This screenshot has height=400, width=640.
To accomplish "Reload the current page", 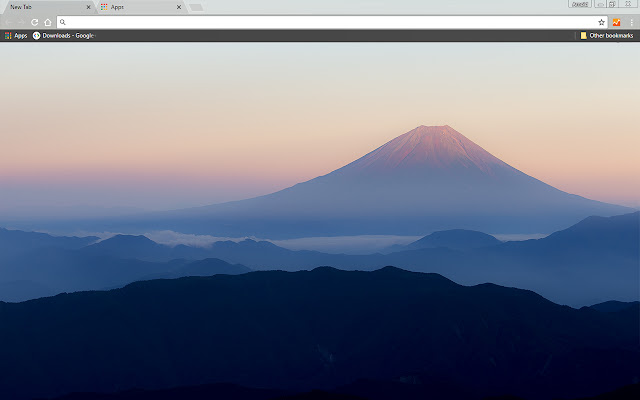I will [35, 22].
